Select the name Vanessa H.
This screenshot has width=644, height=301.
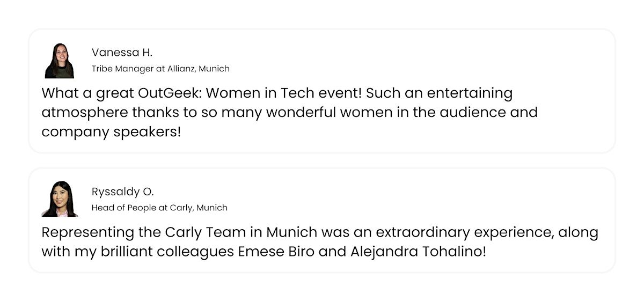(x=122, y=53)
